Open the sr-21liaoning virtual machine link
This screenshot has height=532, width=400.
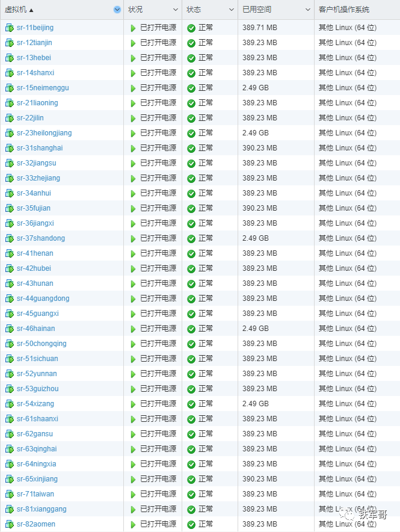(37, 103)
